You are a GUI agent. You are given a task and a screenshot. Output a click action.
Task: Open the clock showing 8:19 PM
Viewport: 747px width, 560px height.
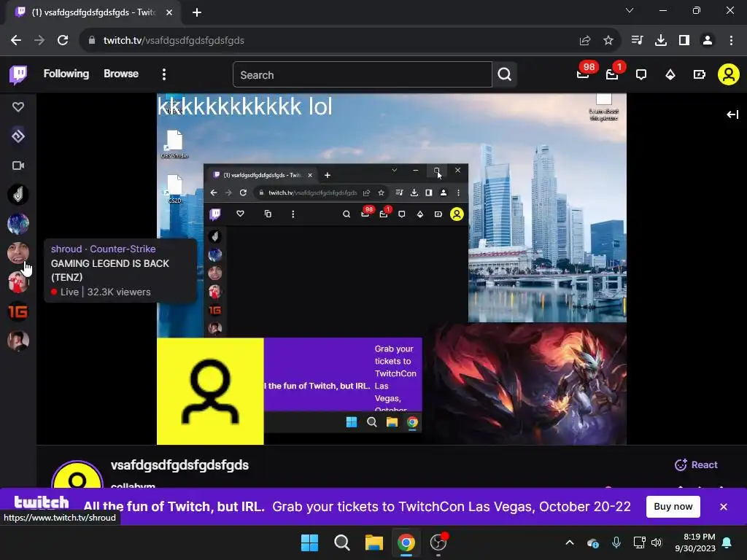click(x=695, y=542)
